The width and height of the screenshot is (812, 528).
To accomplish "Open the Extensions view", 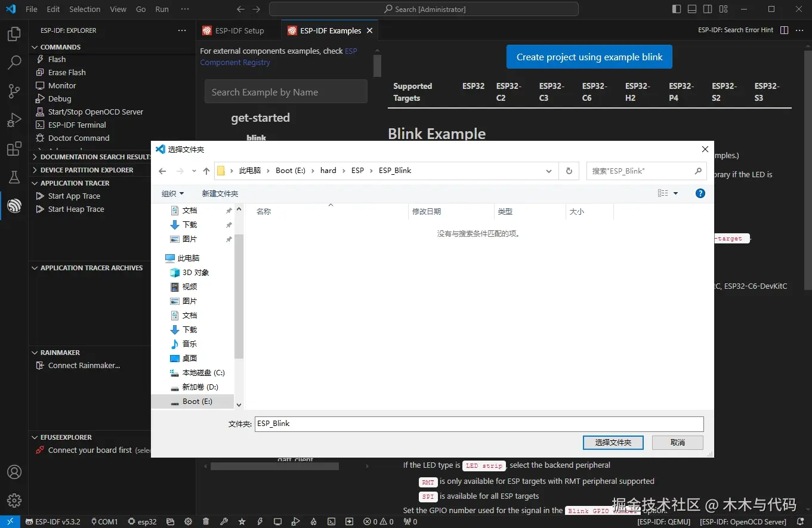I will pos(14,149).
